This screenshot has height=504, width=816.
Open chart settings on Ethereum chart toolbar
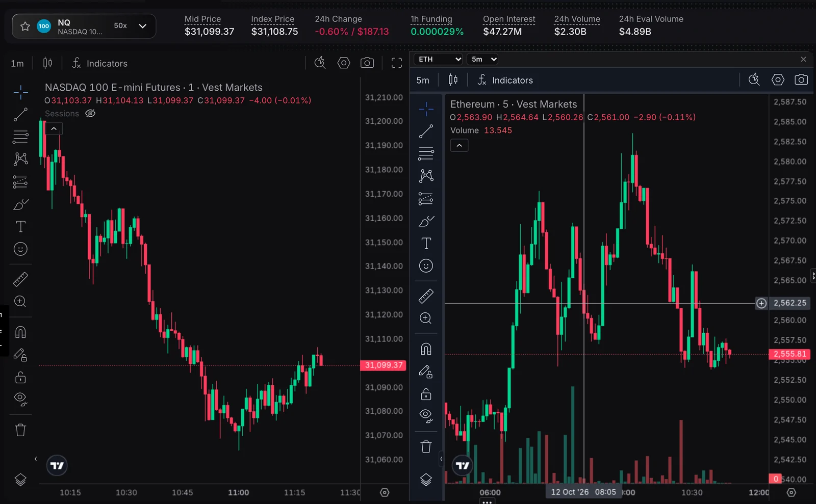tap(778, 79)
